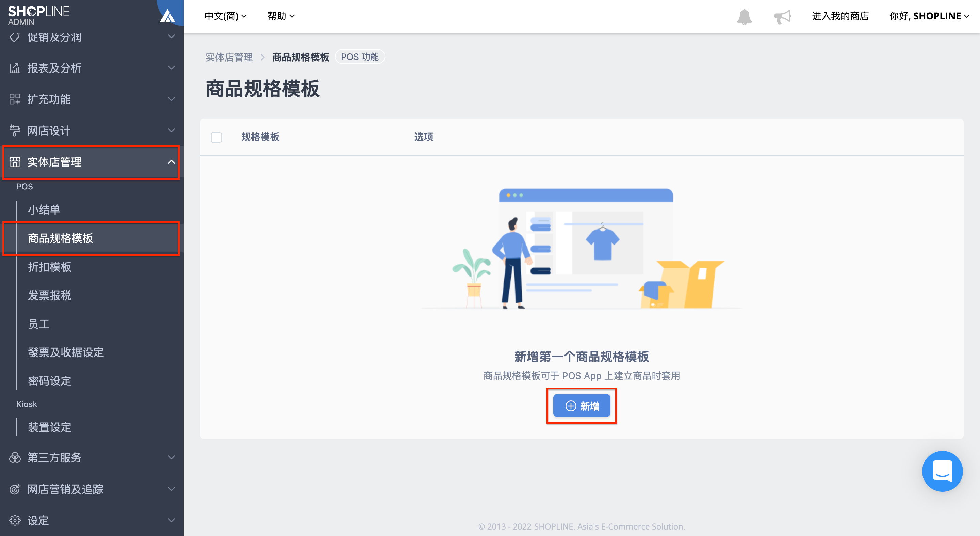
Task: Open 小结单 in the sidebar
Action: (x=44, y=209)
